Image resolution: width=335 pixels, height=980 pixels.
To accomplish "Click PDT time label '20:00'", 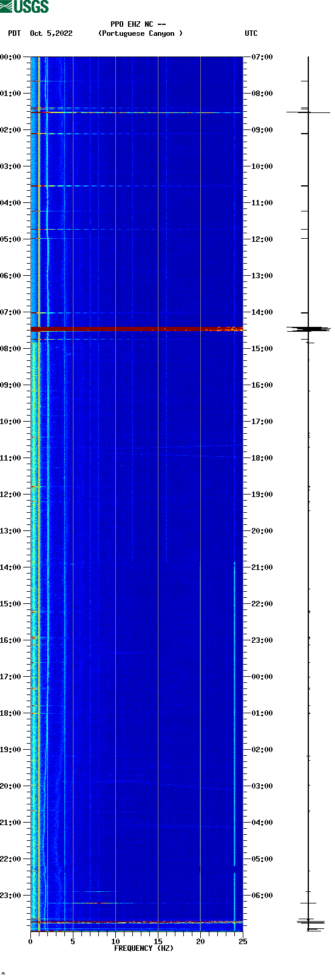I will (x=10, y=786).
